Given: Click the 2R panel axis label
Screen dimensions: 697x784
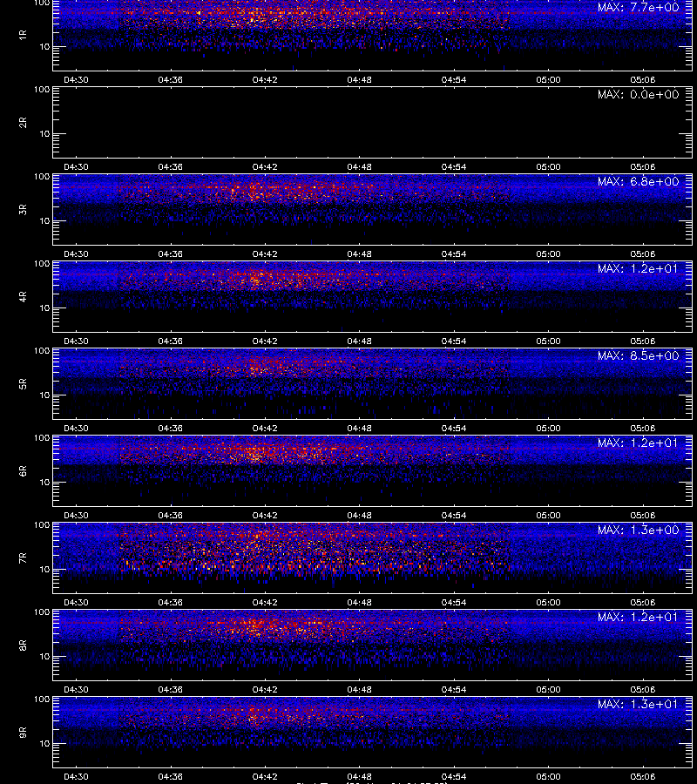Looking at the screenshot, I should point(23,123).
